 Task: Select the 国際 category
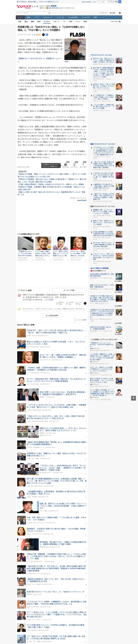tap(32, 21)
